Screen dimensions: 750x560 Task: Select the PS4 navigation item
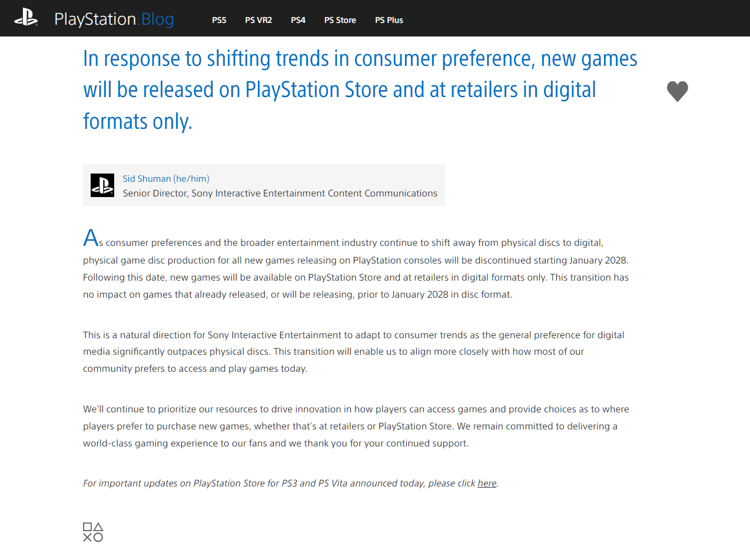tap(298, 20)
